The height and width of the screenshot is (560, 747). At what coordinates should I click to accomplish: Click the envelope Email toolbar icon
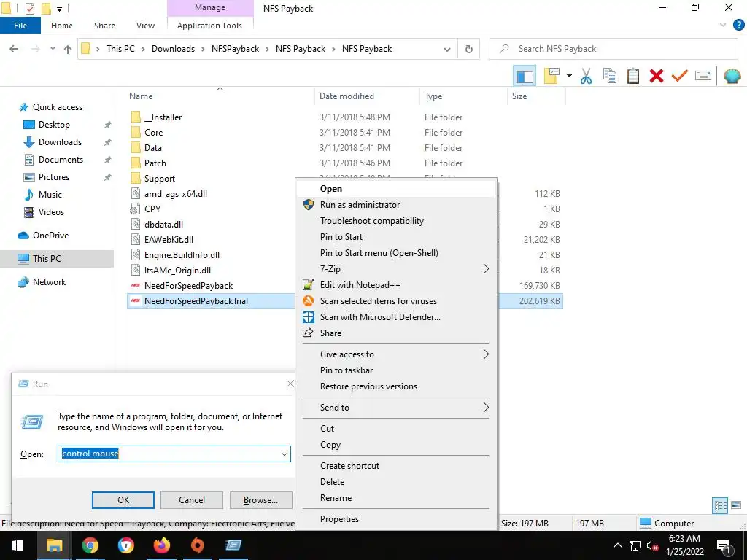pyautogui.click(x=703, y=76)
